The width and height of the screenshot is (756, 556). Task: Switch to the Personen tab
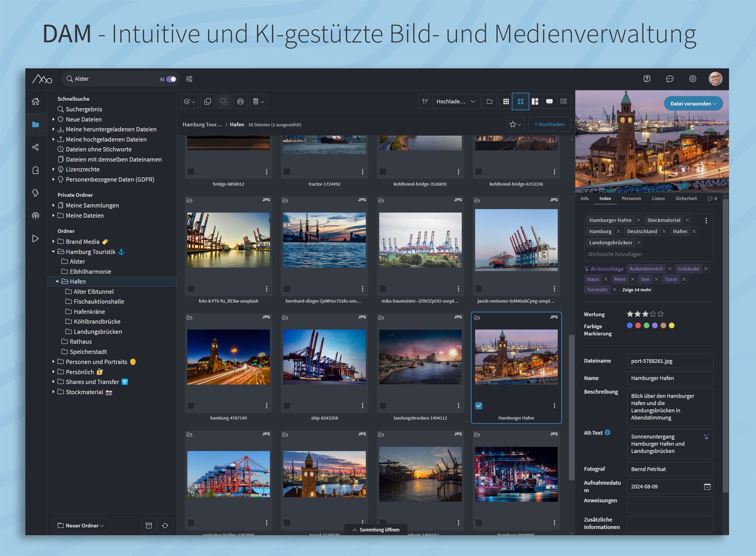(631, 199)
